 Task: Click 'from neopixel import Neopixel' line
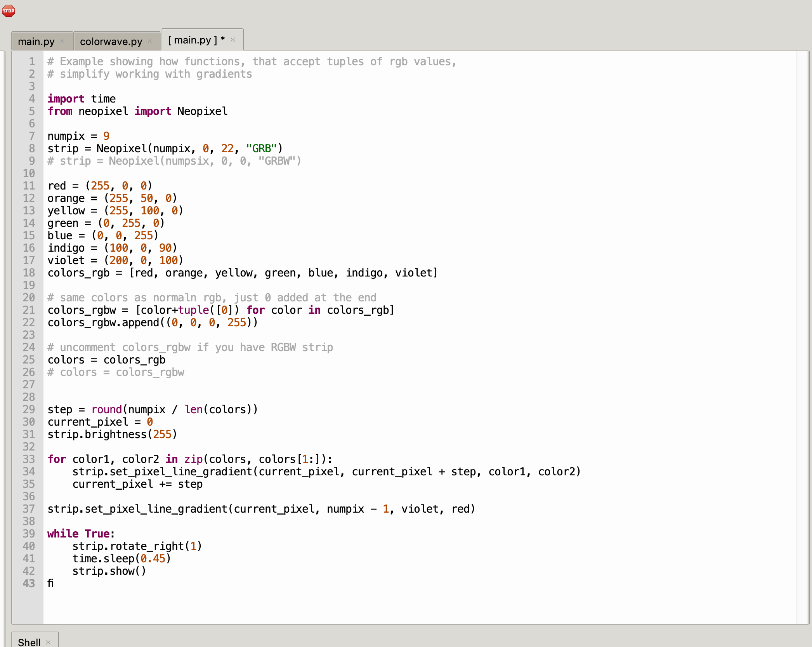pos(137,111)
